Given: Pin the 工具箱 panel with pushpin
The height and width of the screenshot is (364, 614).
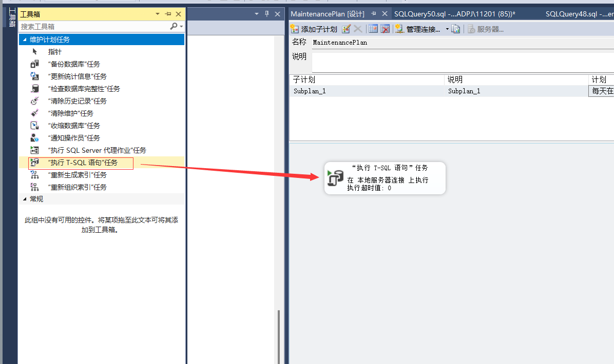Looking at the screenshot, I should tap(168, 14).
